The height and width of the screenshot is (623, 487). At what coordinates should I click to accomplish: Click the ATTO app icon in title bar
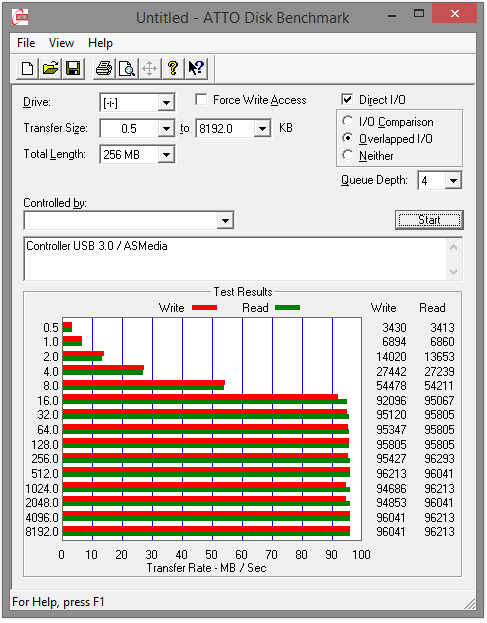point(20,17)
